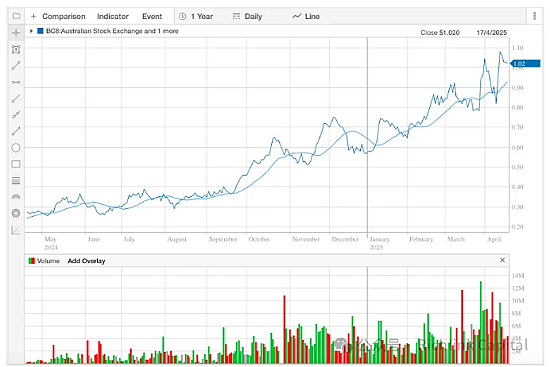
Task: Click the 17/4/2025 date readout
Action: 491,33
